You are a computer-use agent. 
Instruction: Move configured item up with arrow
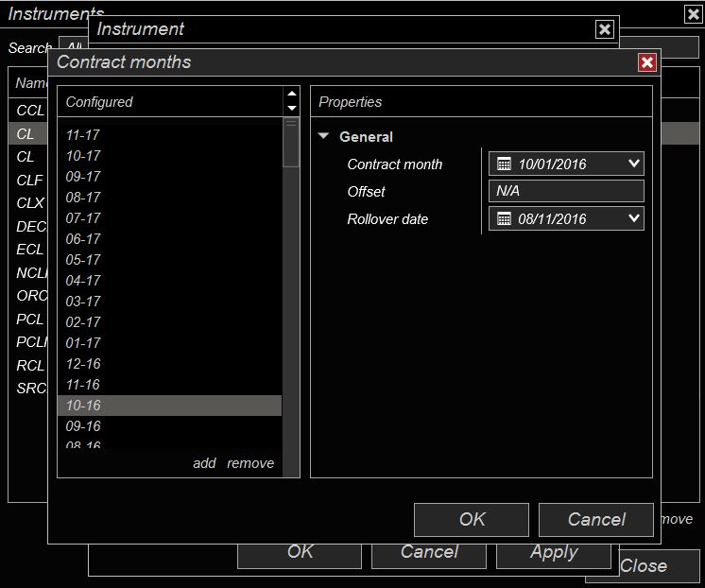click(x=292, y=94)
